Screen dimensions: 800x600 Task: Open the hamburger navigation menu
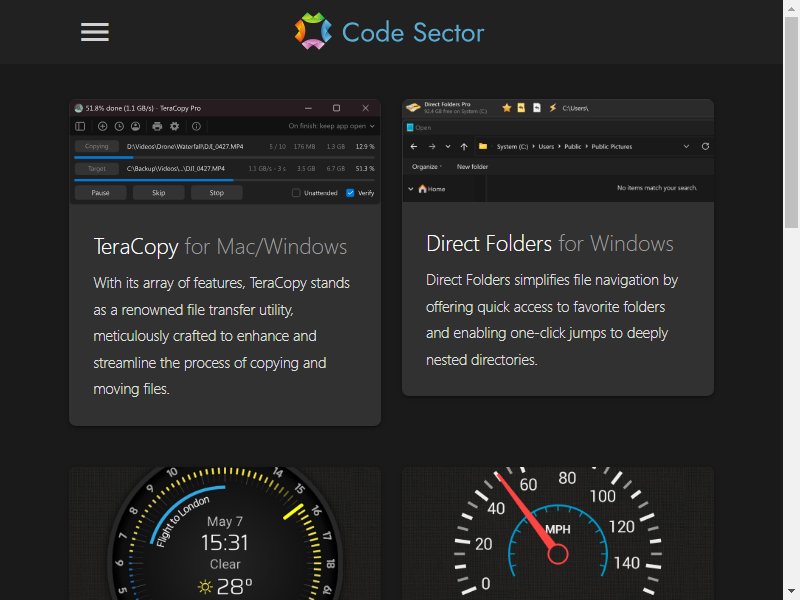click(x=95, y=32)
